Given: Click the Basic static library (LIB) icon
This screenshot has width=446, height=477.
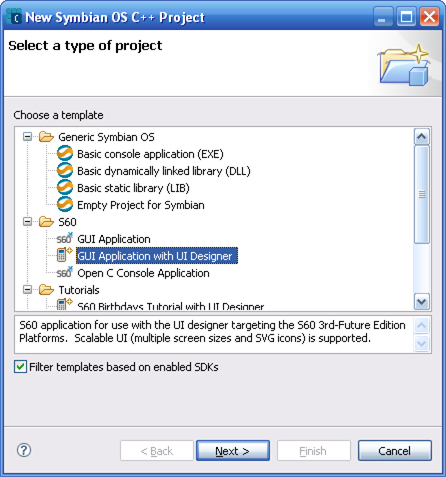Looking at the screenshot, I should pyautogui.click(x=65, y=188).
